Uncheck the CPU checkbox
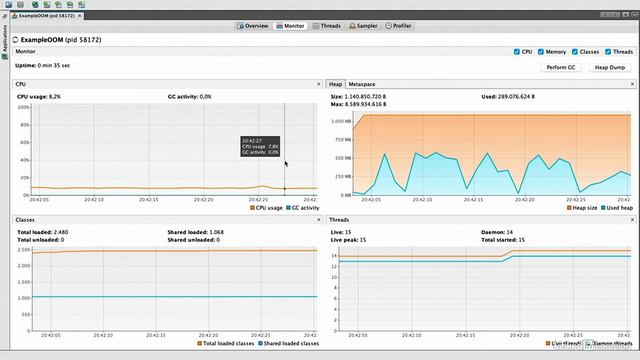Viewport: 640px width, 360px height. pyautogui.click(x=517, y=52)
